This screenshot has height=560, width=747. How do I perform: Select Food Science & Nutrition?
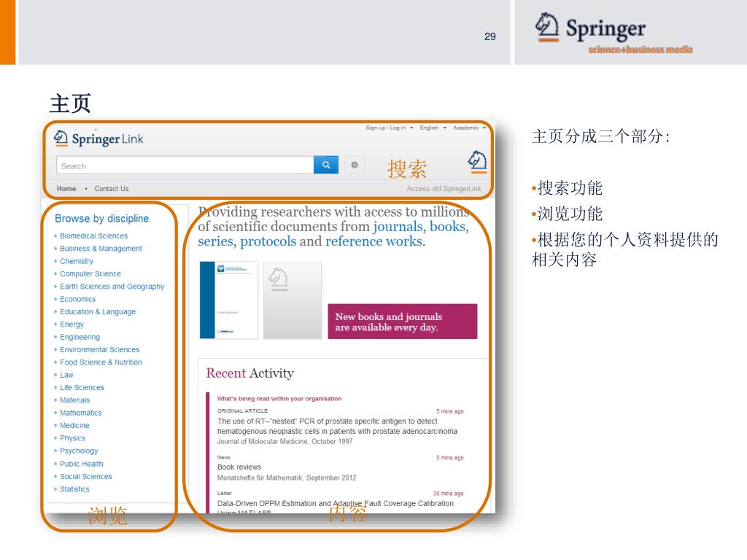click(x=101, y=362)
